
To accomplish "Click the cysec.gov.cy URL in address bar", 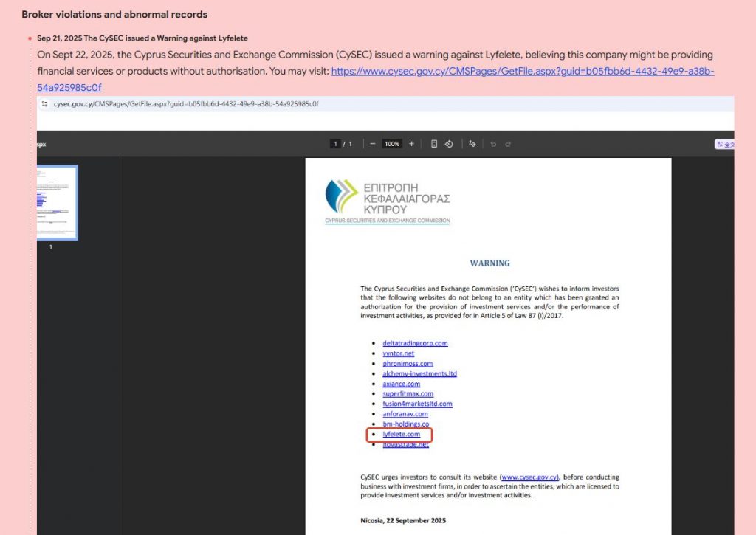I will coord(185,104).
